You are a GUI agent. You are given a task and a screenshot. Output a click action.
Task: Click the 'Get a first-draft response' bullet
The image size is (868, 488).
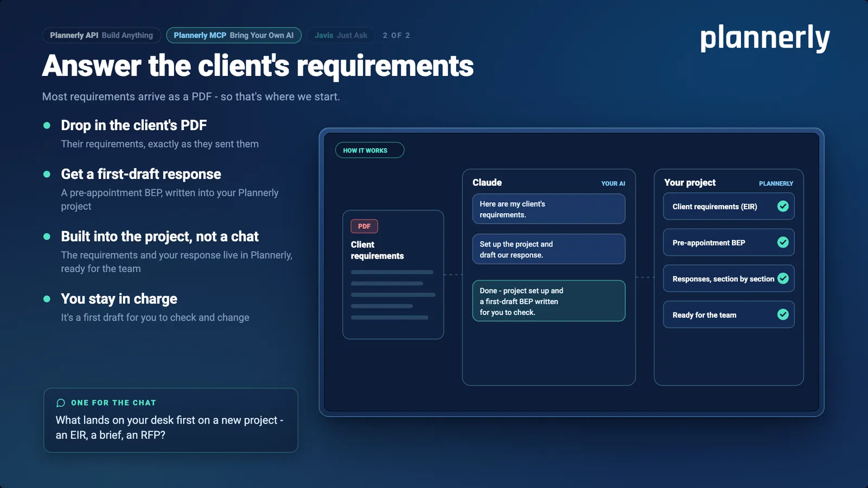[141, 174]
